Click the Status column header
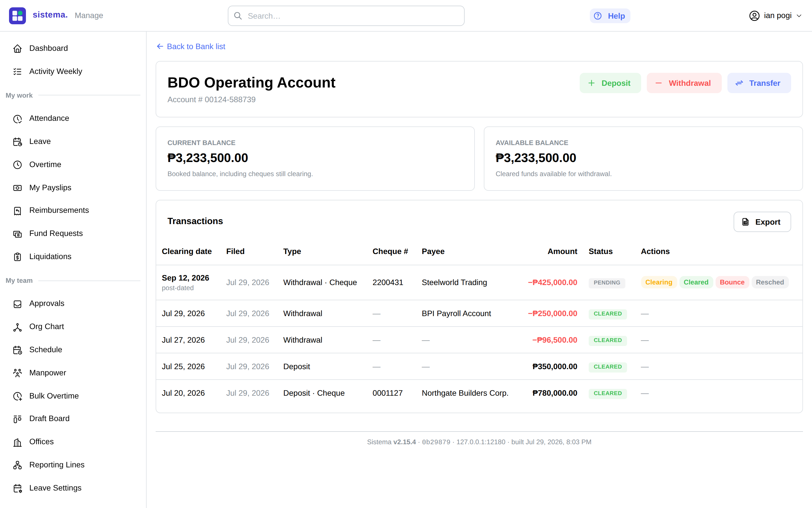Viewport: 812px width, 508px height. (600, 251)
